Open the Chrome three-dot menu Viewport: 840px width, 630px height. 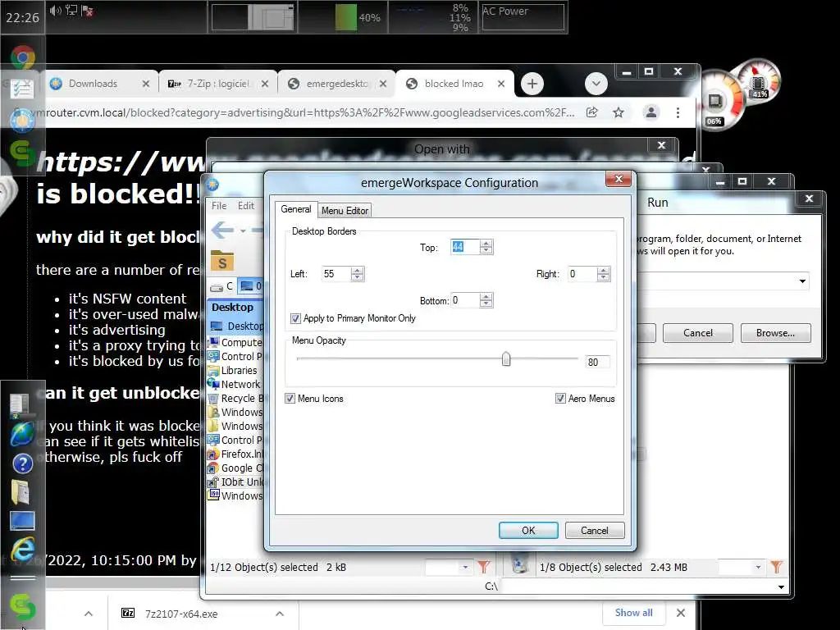point(678,112)
